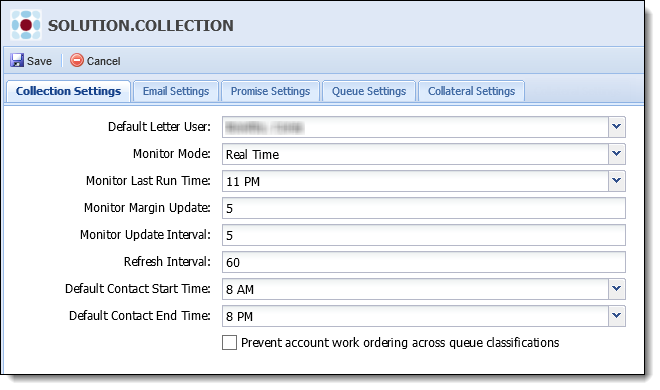
Task: Click the Solution.Collection logo icon
Action: [26, 25]
